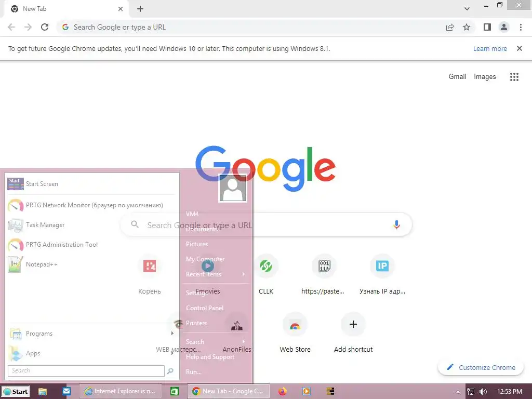Show hidden system tray icons
The height and width of the screenshot is (399, 532).
[458, 392]
